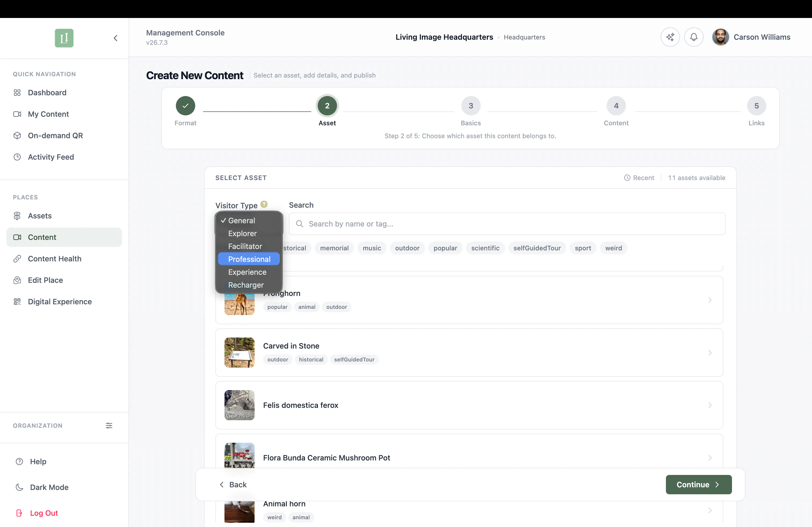Open Flora Bunda row chevron
This screenshot has width=812, height=527.
tap(710, 458)
